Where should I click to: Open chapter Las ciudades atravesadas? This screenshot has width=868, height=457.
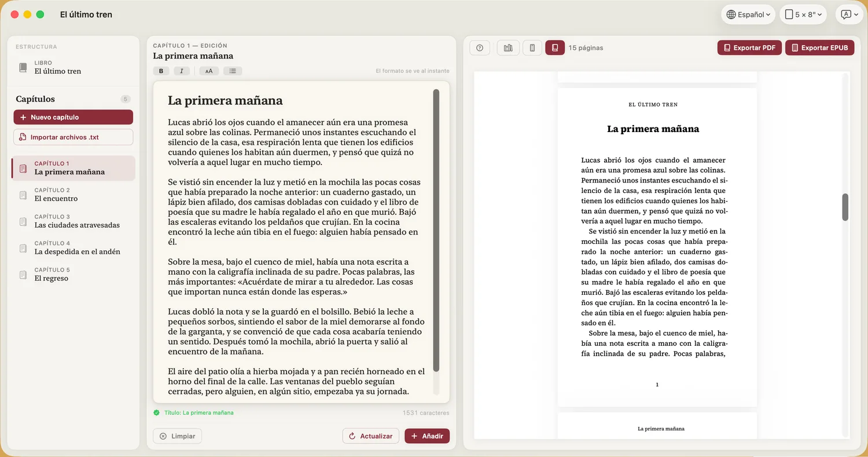pyautogui.click(x=73, y=221)
